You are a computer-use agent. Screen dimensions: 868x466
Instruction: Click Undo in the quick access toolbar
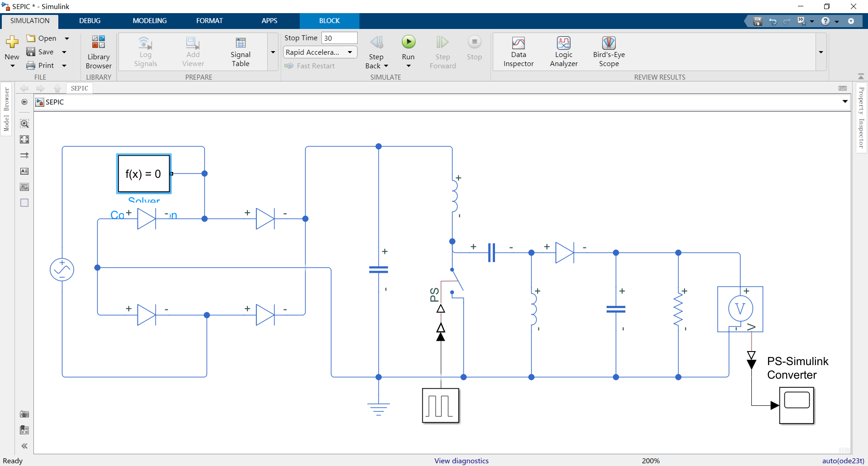[x=773, y=21]
